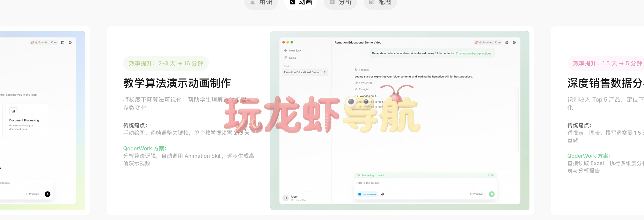Click the Document Processing chart icon
This screenshot has width=644, height=220.
[x=13, y=111]
